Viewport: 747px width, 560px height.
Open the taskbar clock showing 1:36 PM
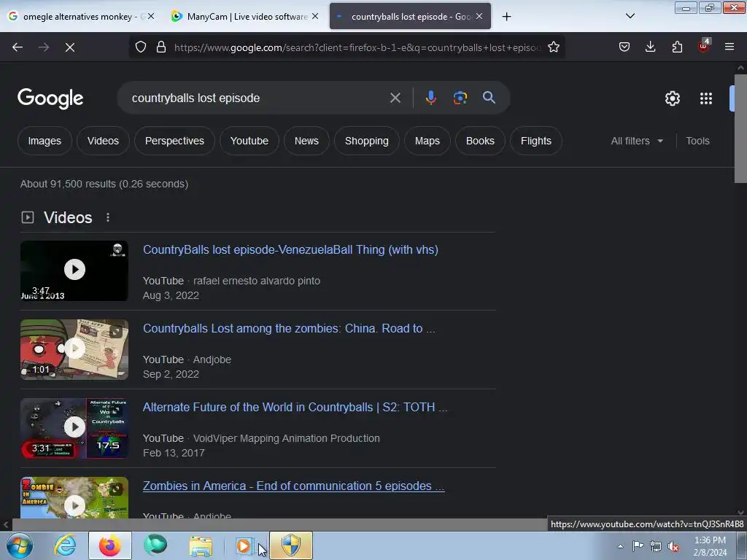710,546
